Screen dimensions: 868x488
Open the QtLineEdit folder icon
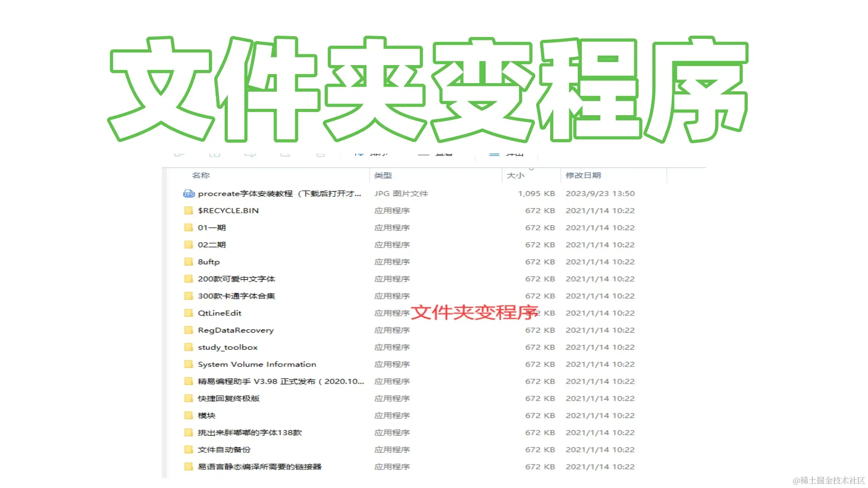189,313
